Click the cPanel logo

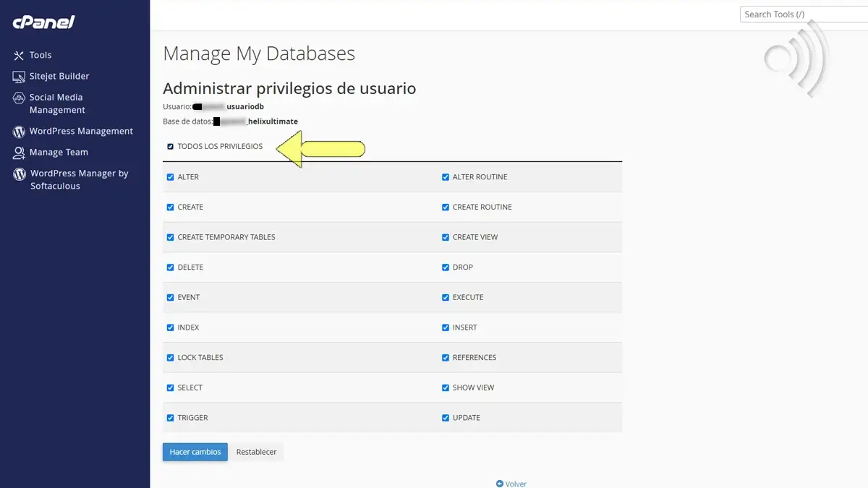click(x=43, y=22)
